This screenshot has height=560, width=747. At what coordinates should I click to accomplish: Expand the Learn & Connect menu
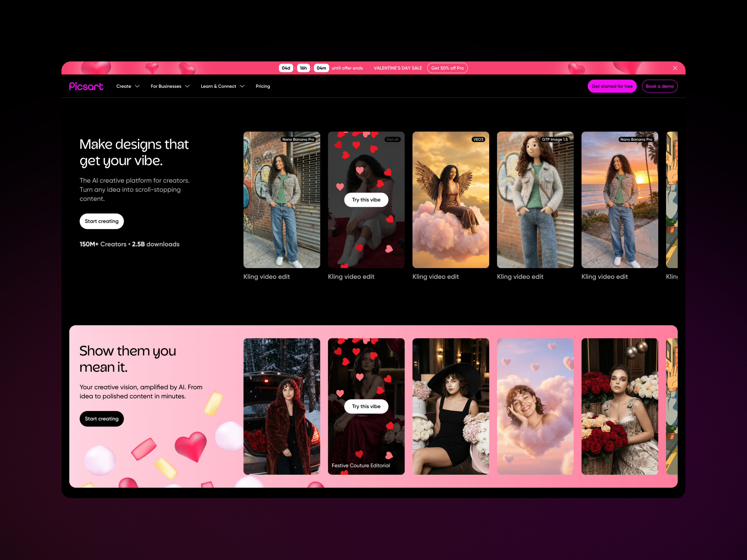pos(222,86)
